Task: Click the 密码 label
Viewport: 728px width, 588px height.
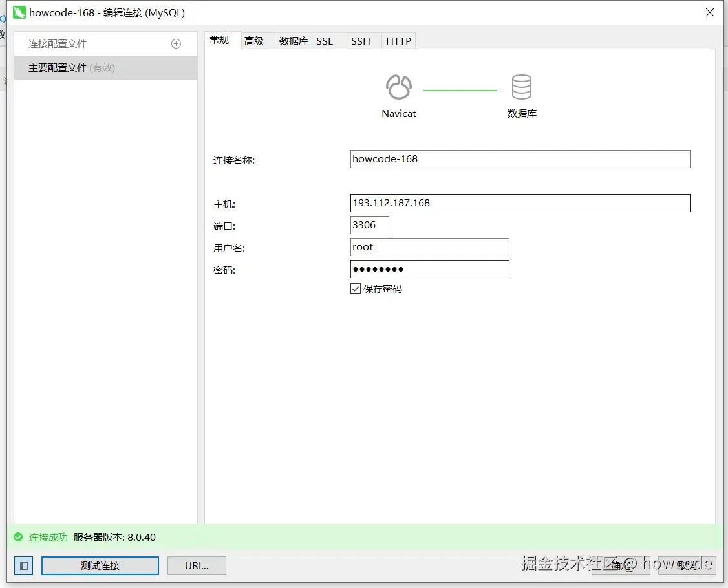Action: coord(224,270)
